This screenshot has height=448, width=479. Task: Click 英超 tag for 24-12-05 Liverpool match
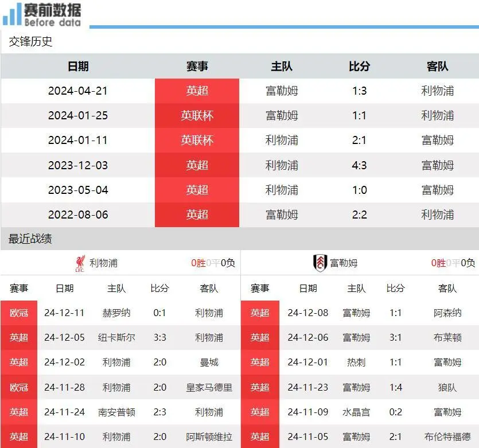pyautogui.click(x=19, y=337)
